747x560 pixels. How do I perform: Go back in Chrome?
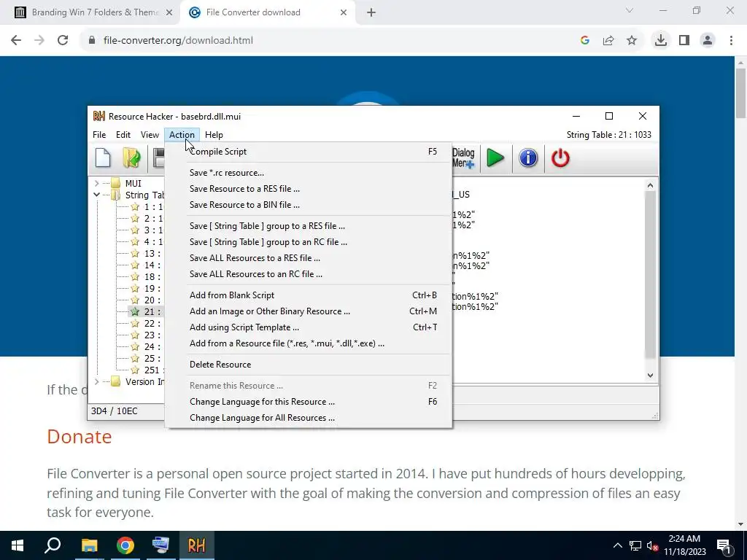16,41
